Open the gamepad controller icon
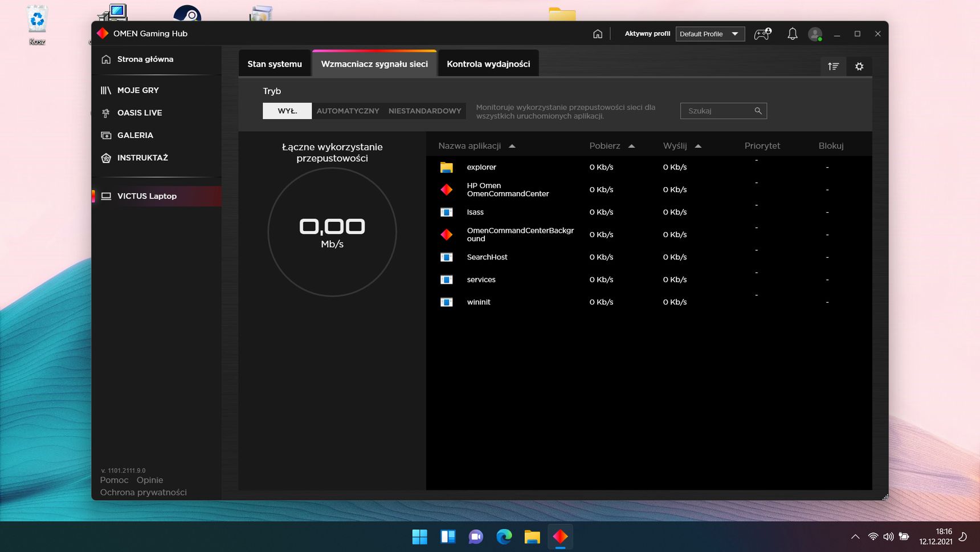980x552 pixels. pos(762,34)
